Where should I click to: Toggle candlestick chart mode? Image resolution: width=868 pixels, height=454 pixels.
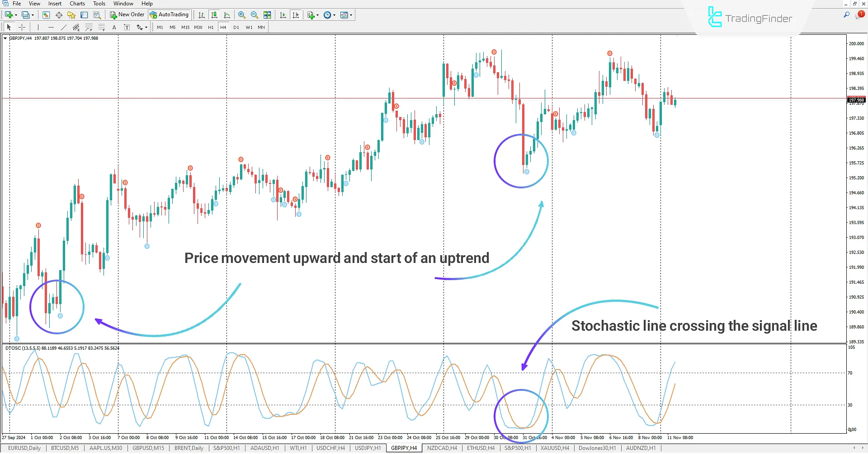point(214,15)
